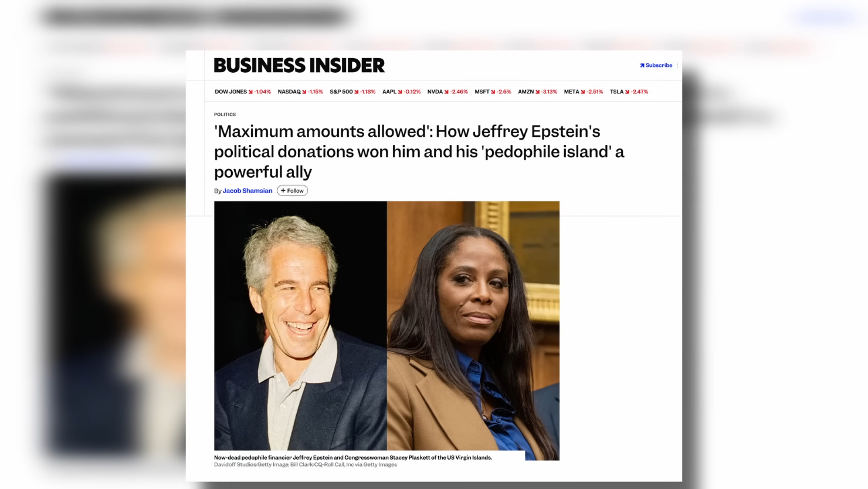Image resolution: width=868 pixels, height=489 pixels.
Task: Click the left photo of smiling man
Action: 300,326
